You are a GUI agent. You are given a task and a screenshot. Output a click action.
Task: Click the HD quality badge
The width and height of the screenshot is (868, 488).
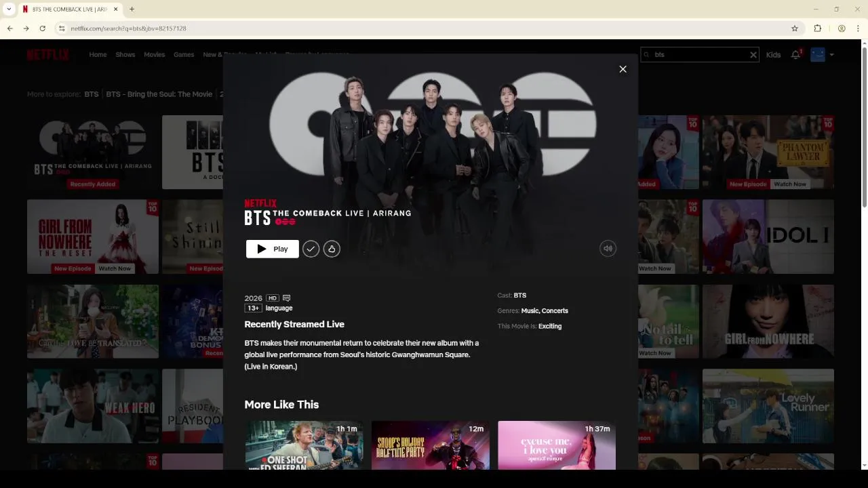point(272,298)
